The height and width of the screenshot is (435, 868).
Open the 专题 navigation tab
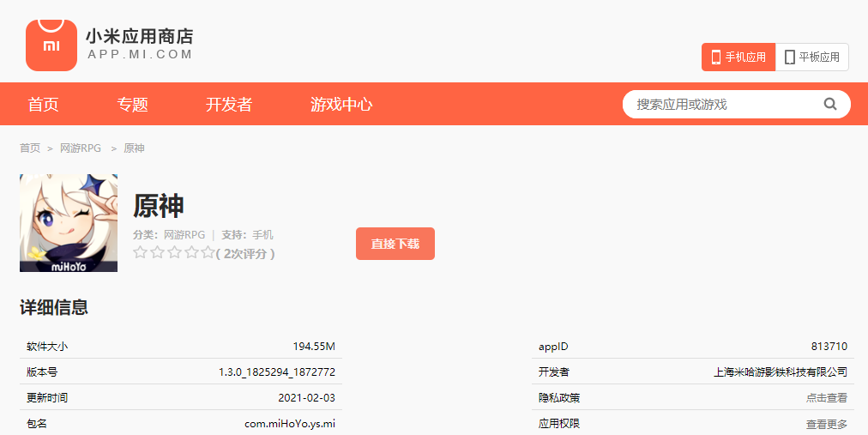133,105
